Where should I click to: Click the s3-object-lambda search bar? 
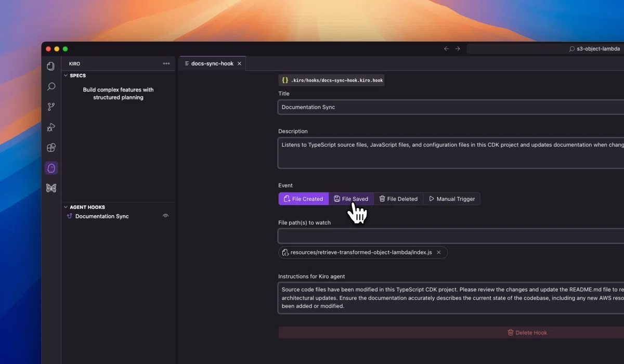[545, 49]
